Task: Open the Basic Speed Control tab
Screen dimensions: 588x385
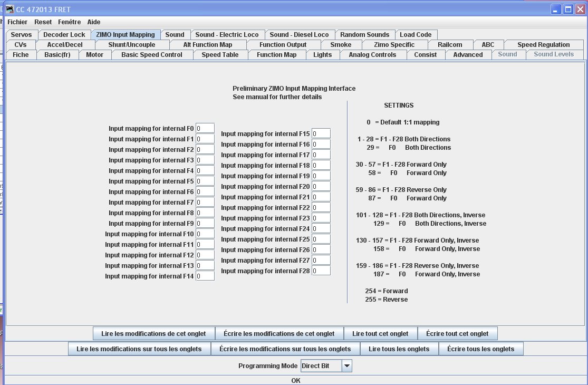Action: pyautogui.click(x=152, y=55)
